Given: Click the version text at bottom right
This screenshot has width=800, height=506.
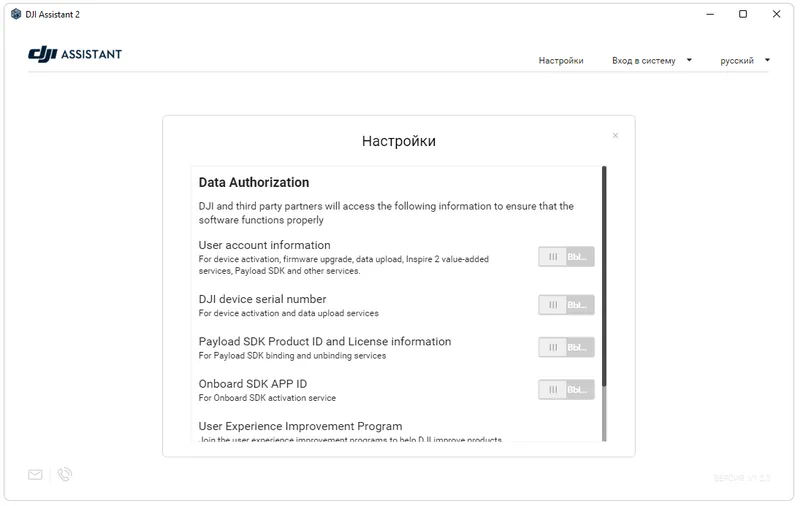Looking at the screenshot, I should coord(742,480).
